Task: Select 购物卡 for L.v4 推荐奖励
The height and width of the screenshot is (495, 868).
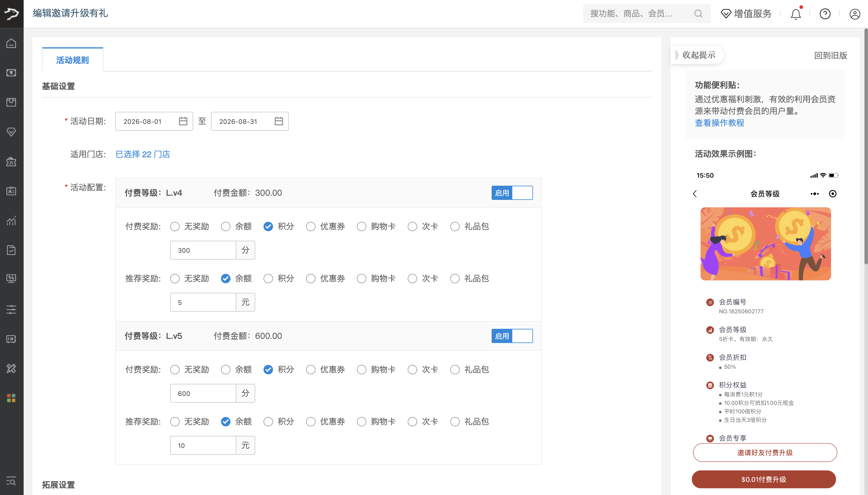Action: click(x=362, y=279)
